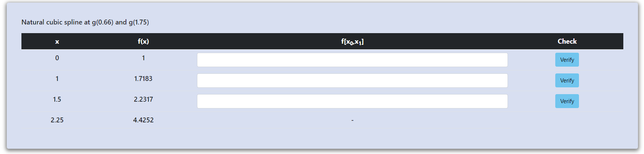Click the f(x) value 4.4252
Screen dimensions: 644x154
click(143, 120)
